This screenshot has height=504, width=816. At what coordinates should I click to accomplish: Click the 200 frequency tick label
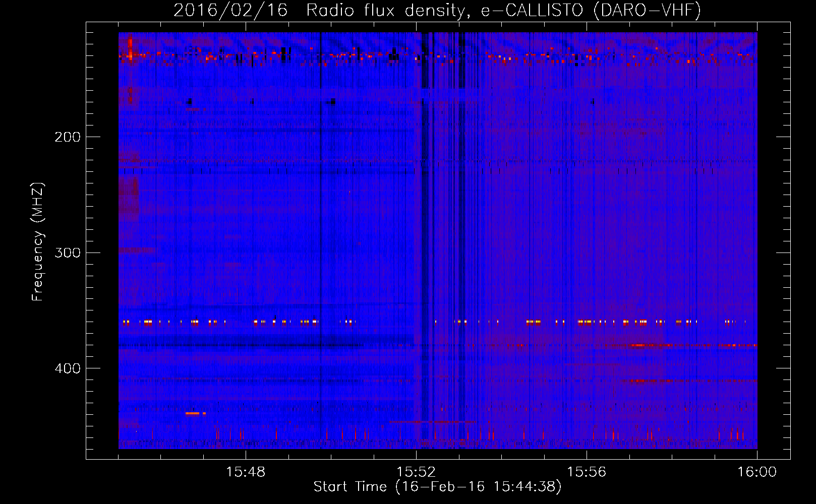tap(68, 137)
